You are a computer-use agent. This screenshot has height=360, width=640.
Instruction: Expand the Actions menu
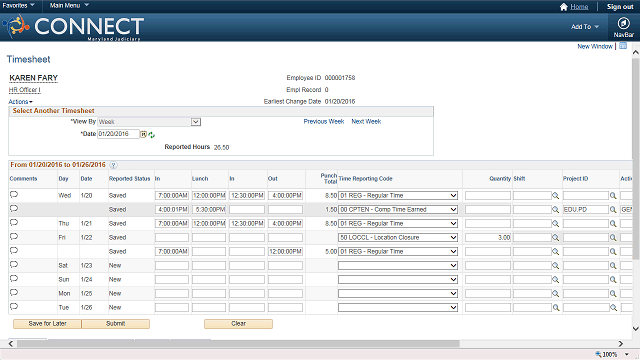20,102
